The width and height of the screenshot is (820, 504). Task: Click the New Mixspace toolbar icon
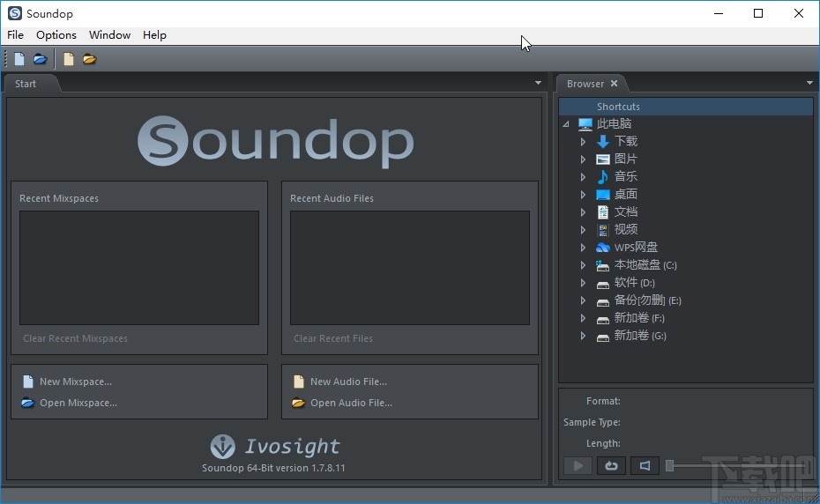pos(19,59)
